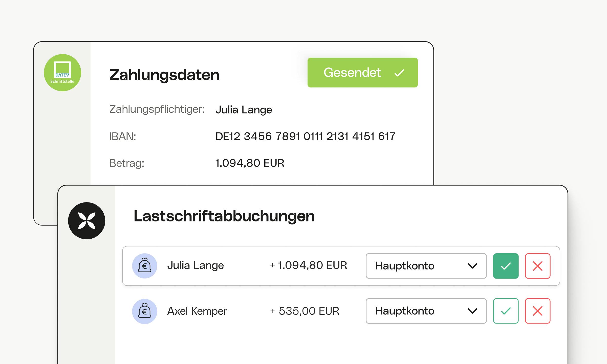Reject the Julia Lange direct debit
Screen dimensions: 607x364
(x=538, y=266)
